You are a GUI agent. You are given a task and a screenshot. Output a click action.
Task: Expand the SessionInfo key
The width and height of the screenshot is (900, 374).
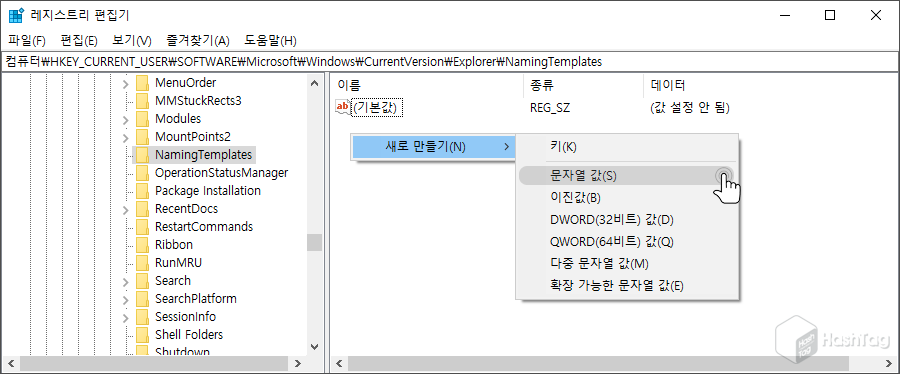coord(126,317)
